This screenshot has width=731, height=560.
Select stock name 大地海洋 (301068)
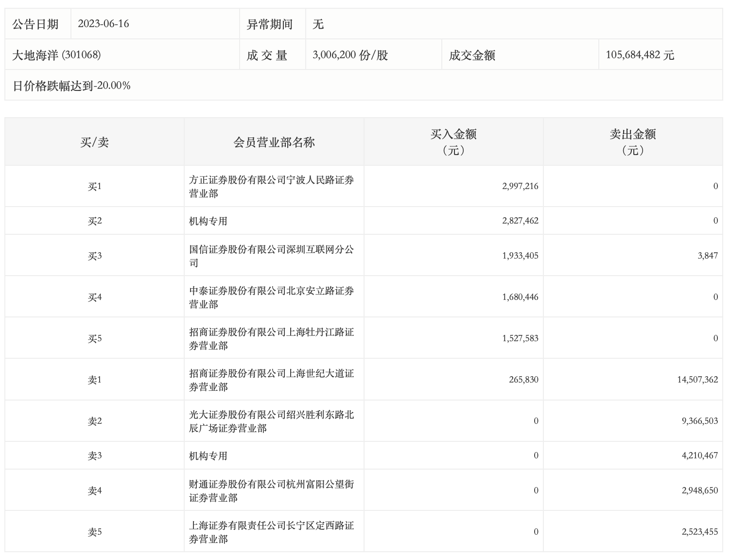56,55
